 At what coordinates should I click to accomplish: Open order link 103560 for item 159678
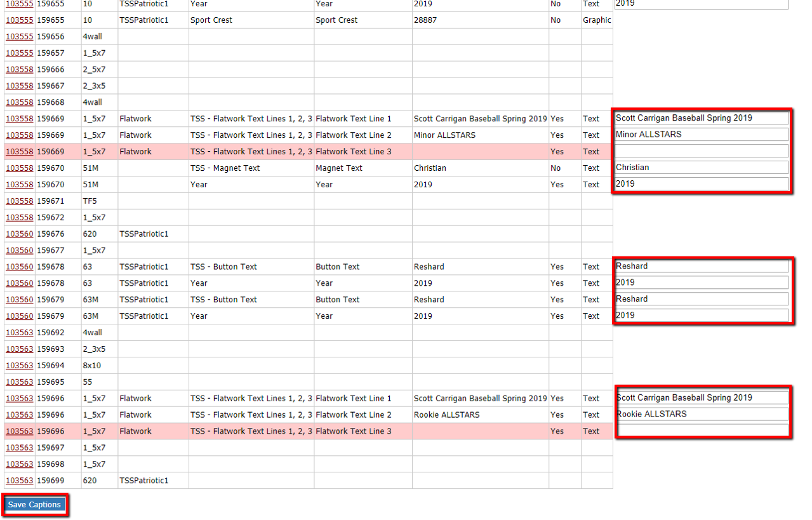tap(18, 266)
